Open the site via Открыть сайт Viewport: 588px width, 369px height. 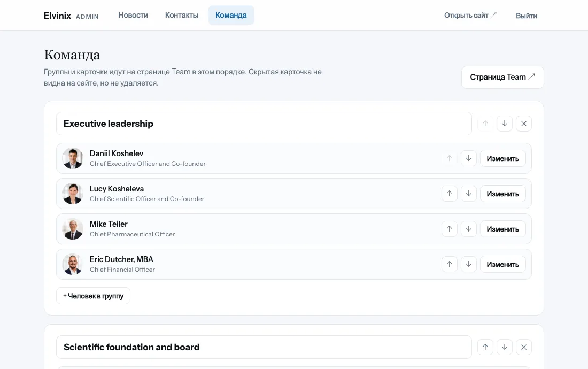point(470,16)
